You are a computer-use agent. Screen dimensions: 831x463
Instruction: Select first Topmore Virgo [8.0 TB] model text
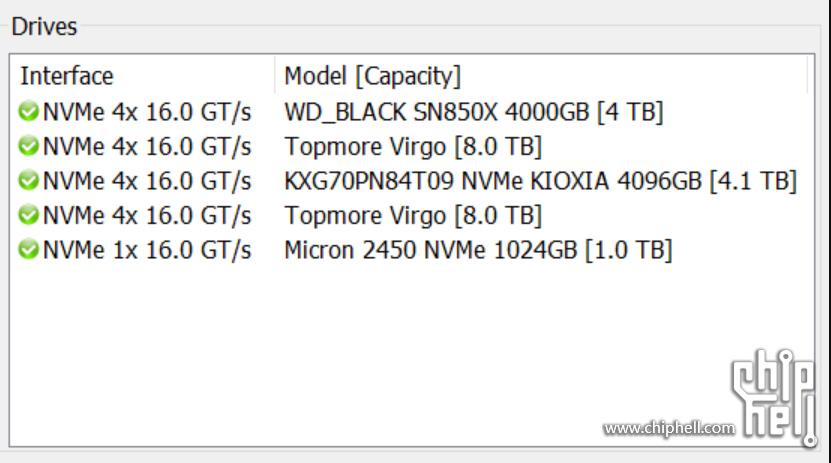[x=413, y=147]
